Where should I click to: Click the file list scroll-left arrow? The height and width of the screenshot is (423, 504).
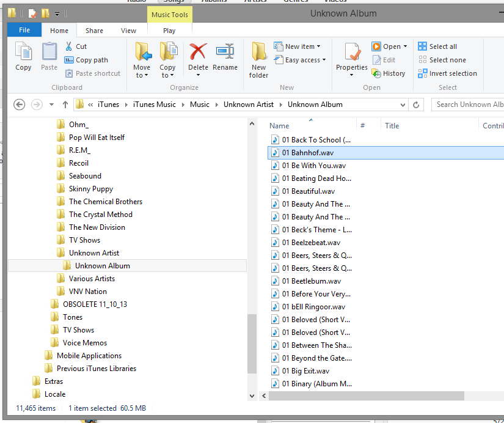pos(264,396)
